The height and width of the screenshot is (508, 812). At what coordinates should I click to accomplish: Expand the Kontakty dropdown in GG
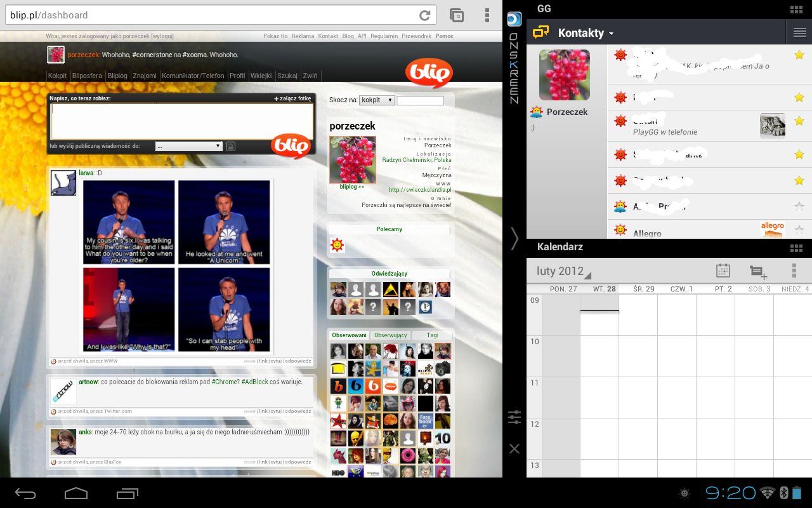(x=586, y=33)
